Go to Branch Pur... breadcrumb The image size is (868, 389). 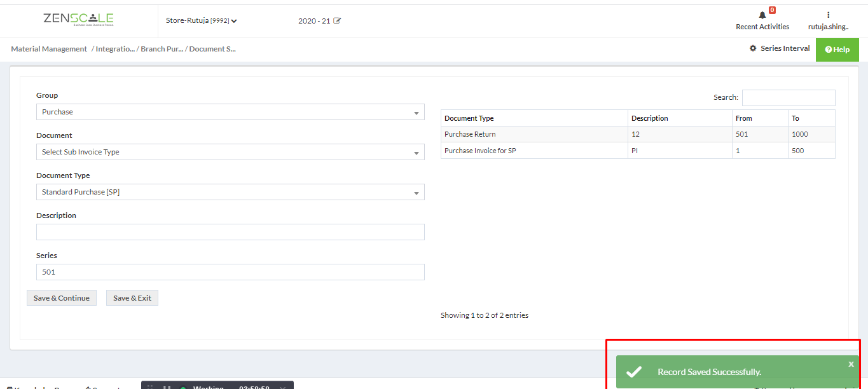(x=162, y=49)
